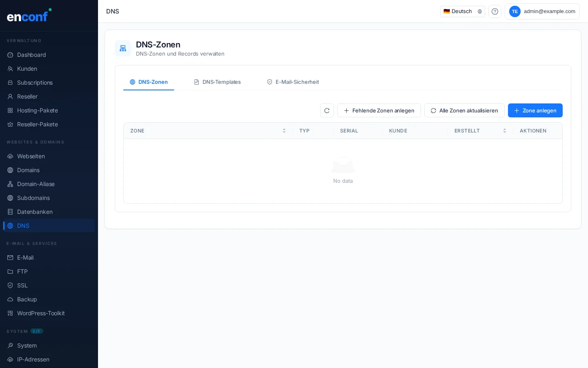Switch to the E-Mail-Sicherheit tab
Screen dimensions: 588x368
(x=293, y=82)
